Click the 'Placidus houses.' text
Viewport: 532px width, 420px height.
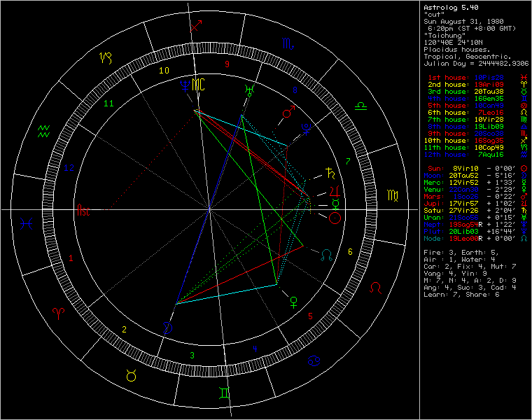(x=457, y=50)
